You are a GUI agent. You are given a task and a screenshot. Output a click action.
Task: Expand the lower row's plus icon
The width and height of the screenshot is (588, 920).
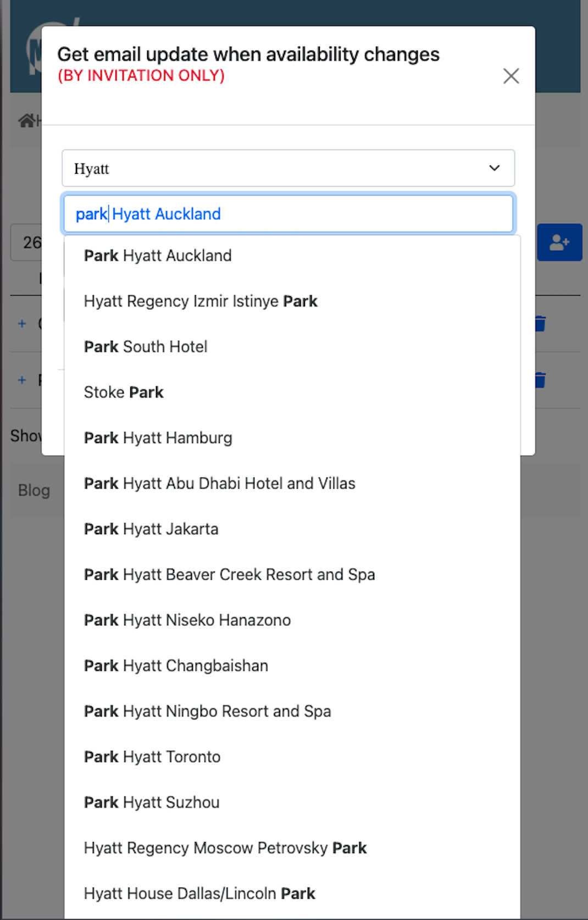22,380
